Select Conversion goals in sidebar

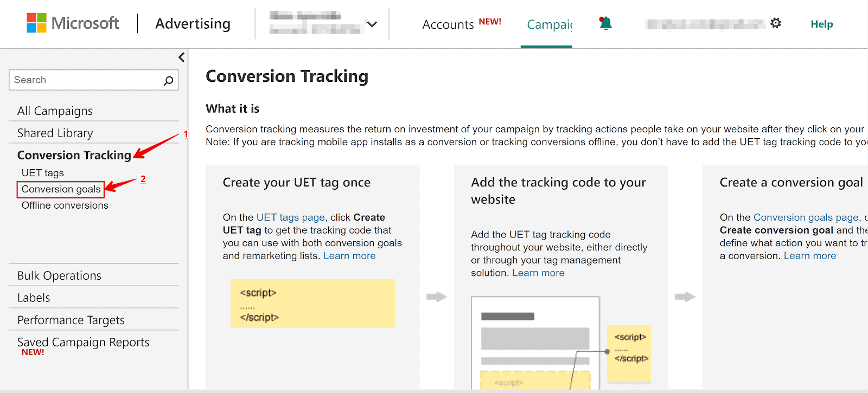click(x=61, y=189)
